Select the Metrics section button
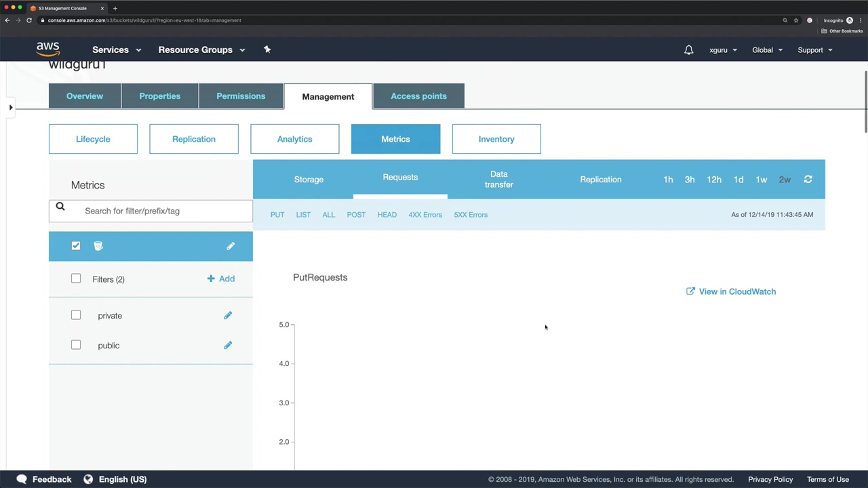Viewport: 868px width, 488px height. coord(395,139)
